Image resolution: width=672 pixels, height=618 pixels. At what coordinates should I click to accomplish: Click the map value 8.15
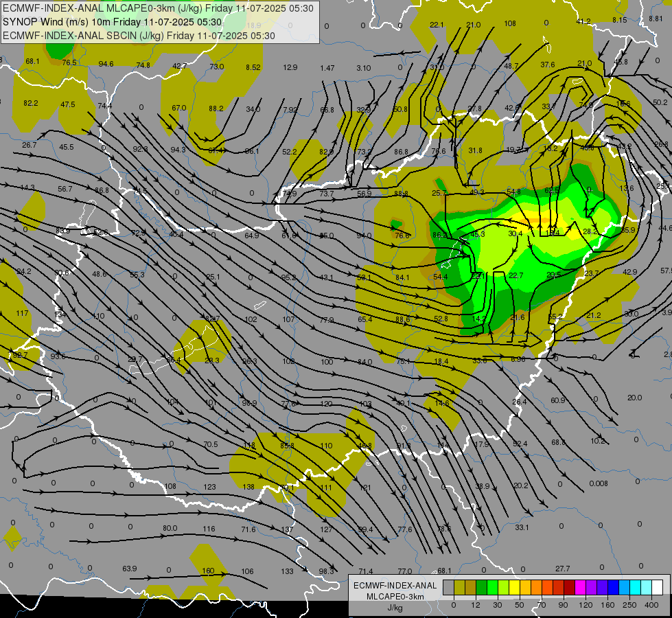coord(619,20)
